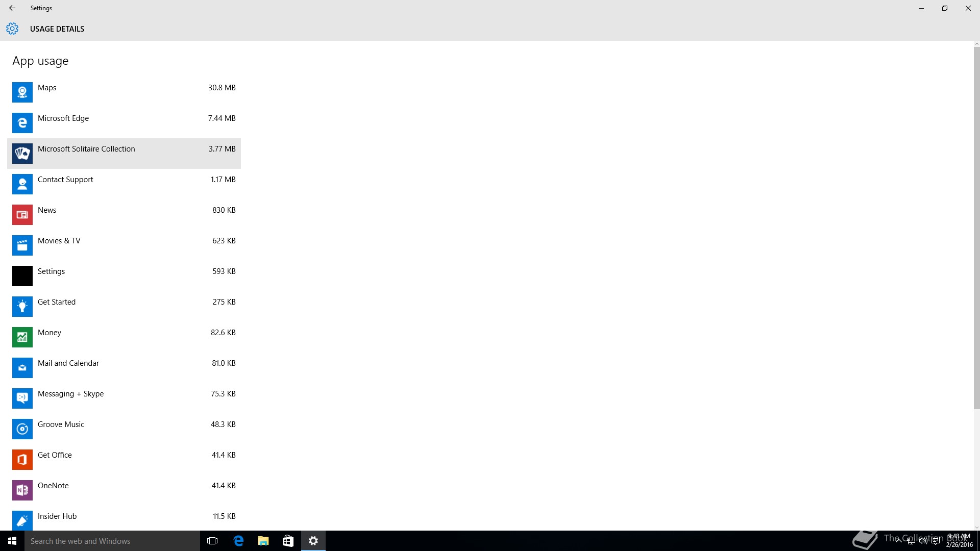Select the Microsoft Solitaire Collection row label
The width and height of the screenshot is (980, 551).
point(86,149)
